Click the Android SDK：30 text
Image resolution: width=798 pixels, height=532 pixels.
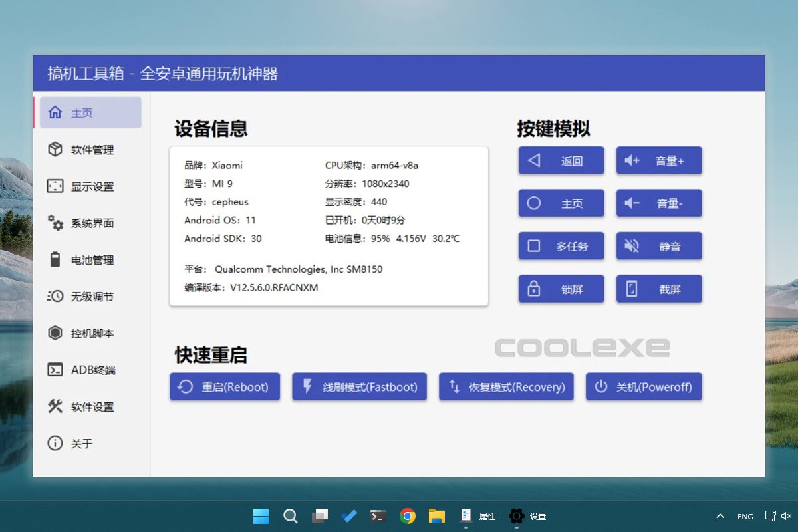(x=223, y=239)
